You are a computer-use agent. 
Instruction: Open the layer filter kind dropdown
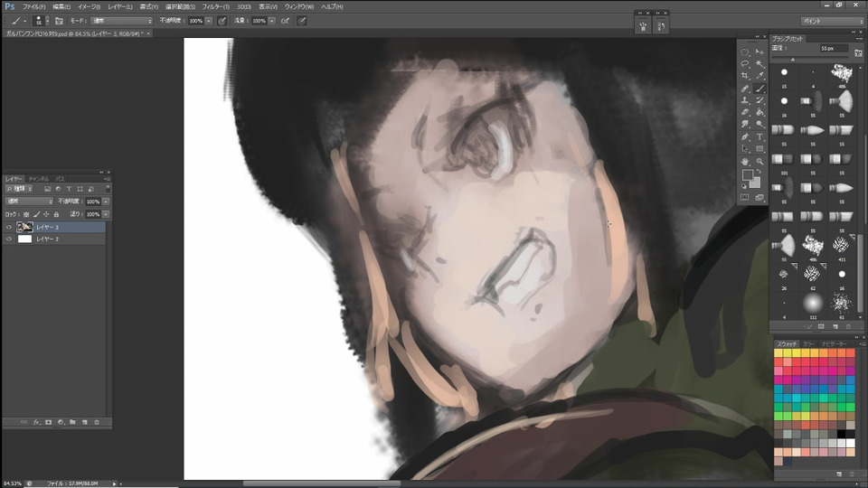point(19,189)
